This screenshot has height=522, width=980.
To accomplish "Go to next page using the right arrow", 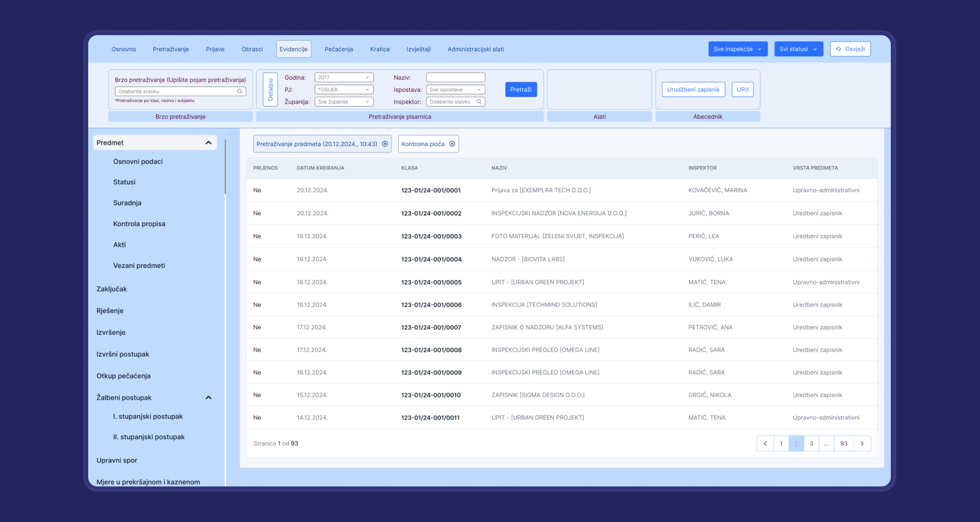I will pyautogui.click(x=862, y=443).
